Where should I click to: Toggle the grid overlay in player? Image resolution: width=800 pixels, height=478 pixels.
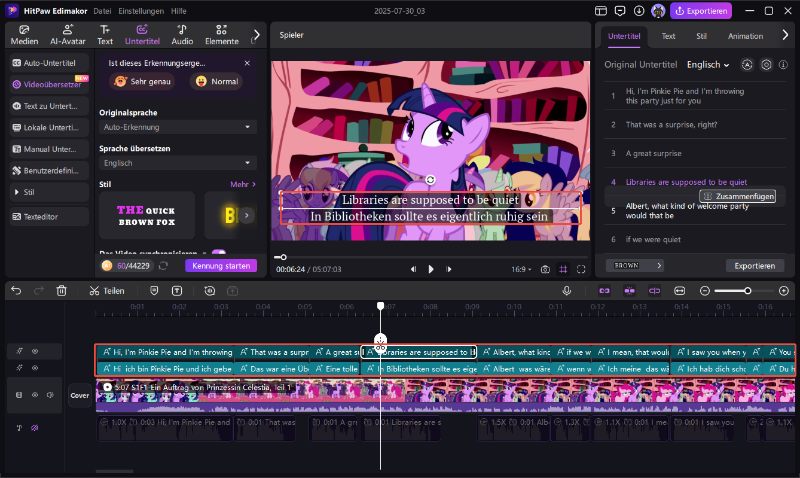tap(563, 269)
